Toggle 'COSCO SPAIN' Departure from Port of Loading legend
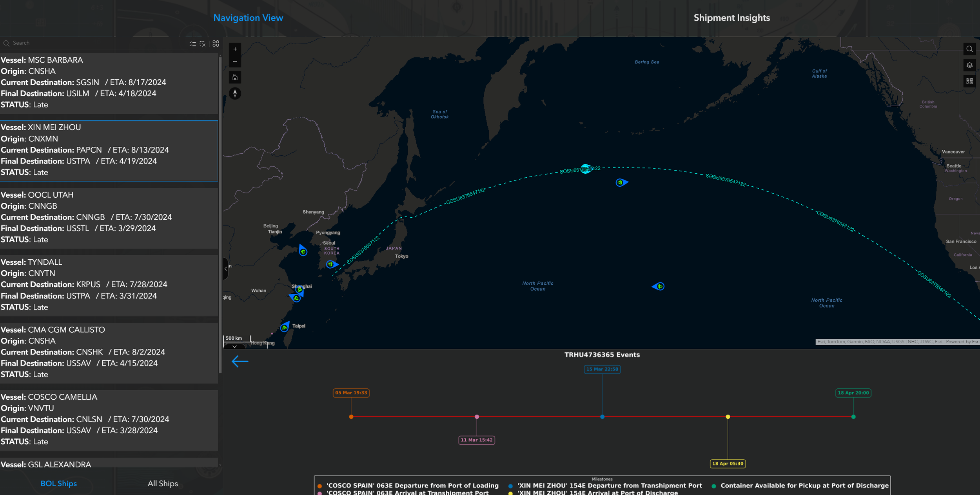The height and width of the screenshot is (495, 980). (412, 486)
